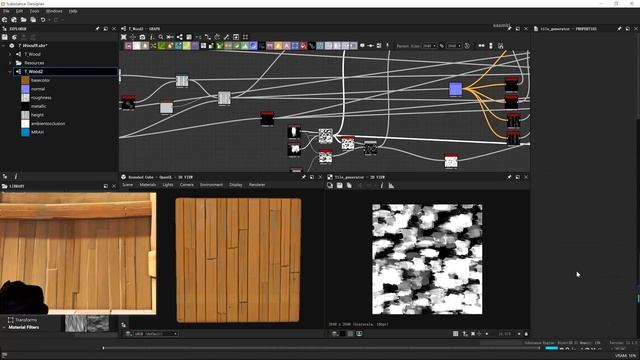
Task: Open the Edit menu
Action: (x=19, y=11)
